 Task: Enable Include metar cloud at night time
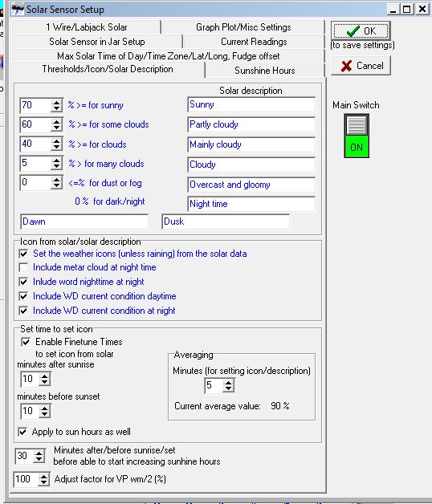(x=23, y=267)
